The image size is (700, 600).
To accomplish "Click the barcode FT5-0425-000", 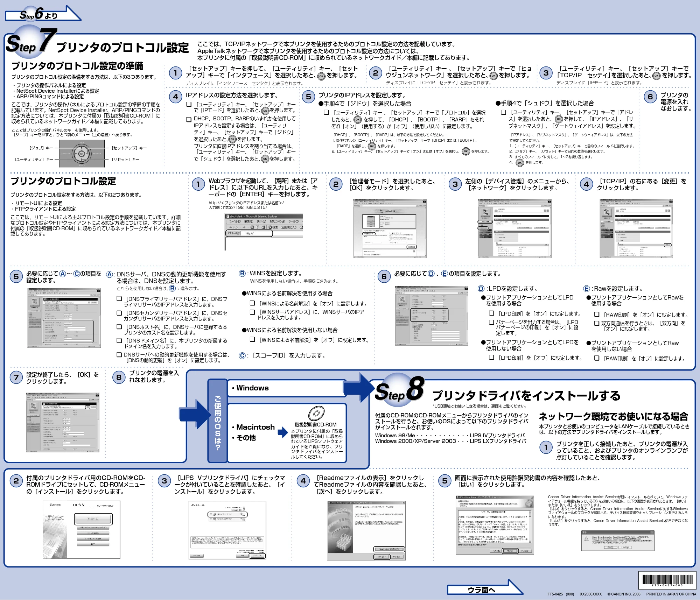I will coord(667,581).
